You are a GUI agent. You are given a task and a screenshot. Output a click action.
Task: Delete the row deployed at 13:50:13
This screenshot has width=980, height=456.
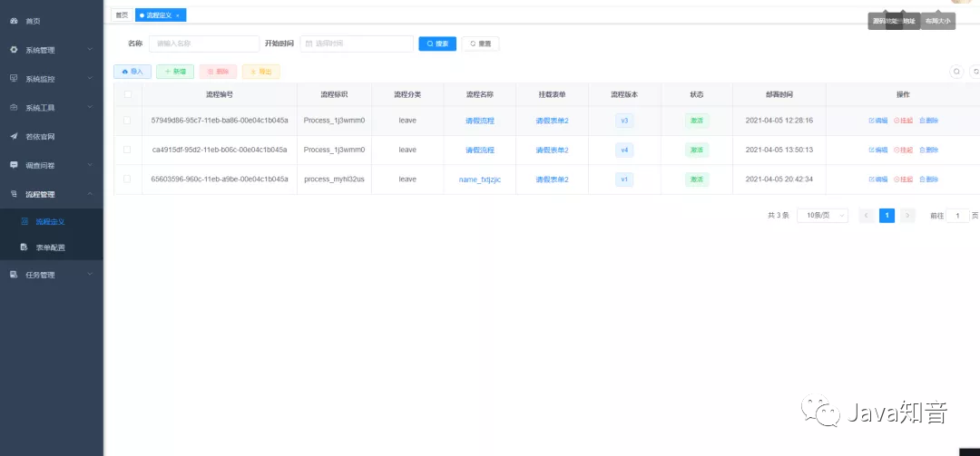929,150
